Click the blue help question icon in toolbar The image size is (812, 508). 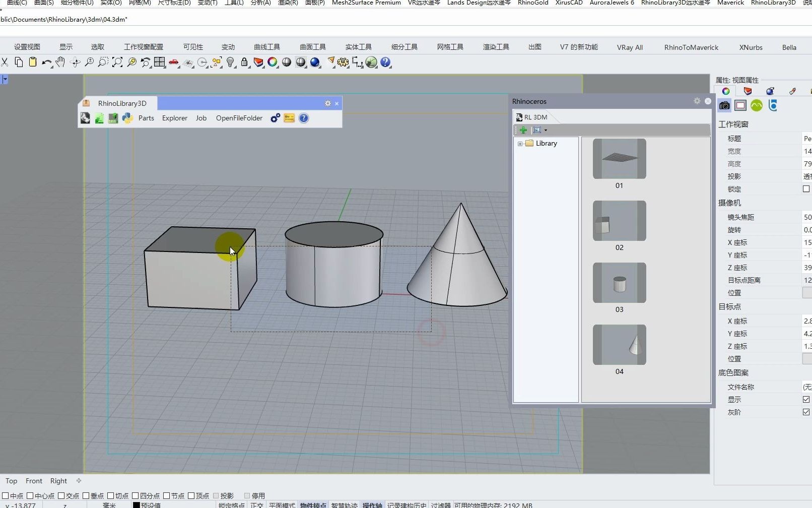pyautogui.click(x=386, y=62)
